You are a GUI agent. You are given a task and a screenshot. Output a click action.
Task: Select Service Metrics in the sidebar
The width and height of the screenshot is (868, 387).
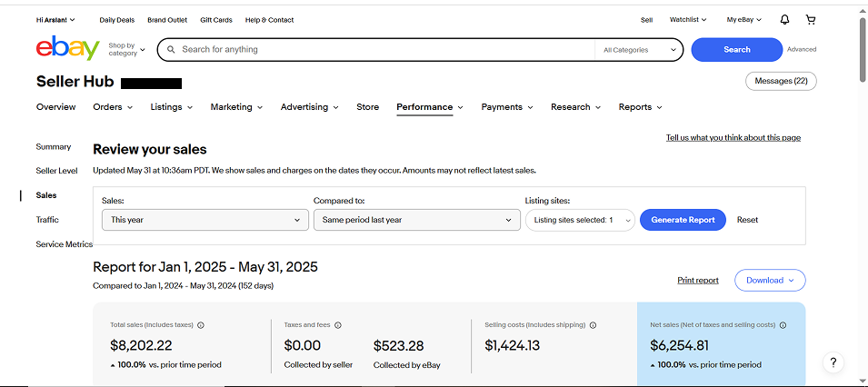65,244
